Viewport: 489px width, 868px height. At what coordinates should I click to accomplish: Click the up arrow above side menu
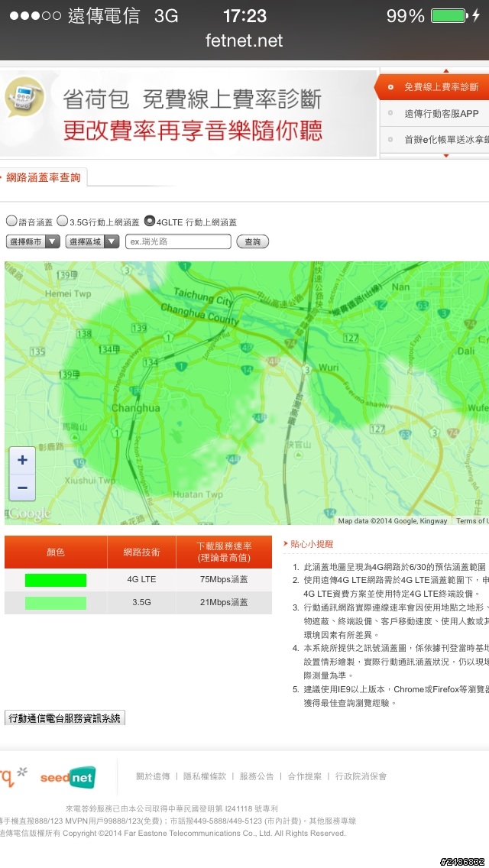click(x=446, y=71)
